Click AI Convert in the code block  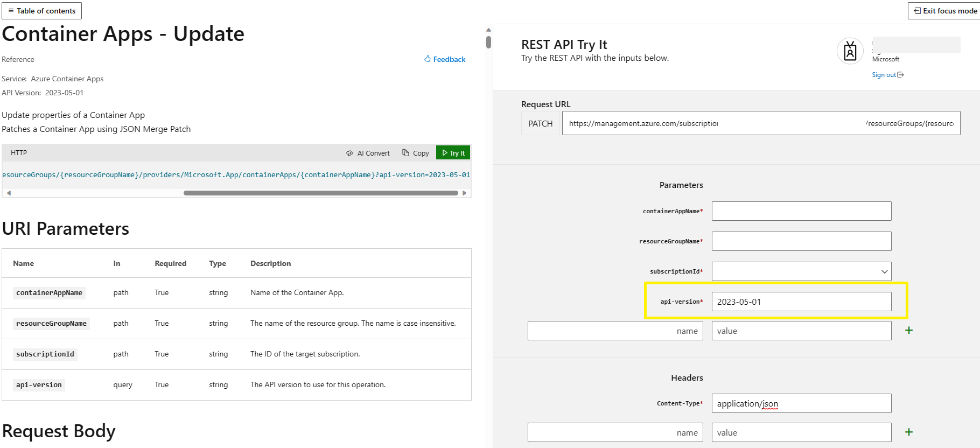368,153
